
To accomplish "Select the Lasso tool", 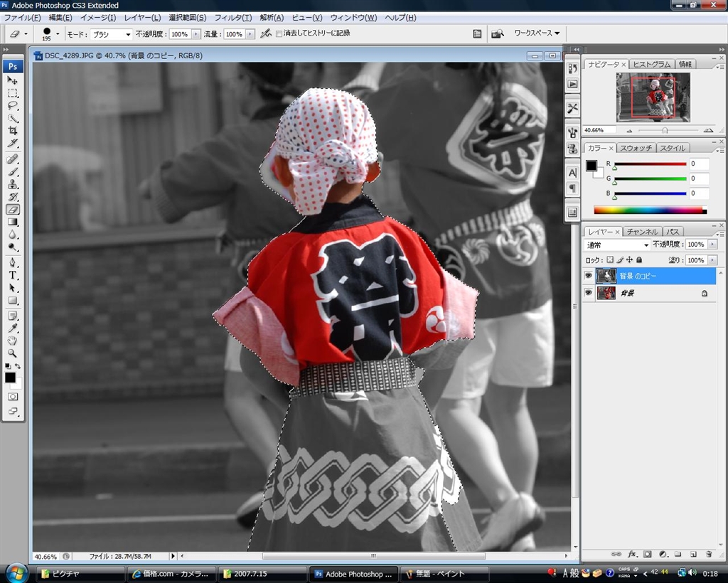I will (x=13, y=105).
